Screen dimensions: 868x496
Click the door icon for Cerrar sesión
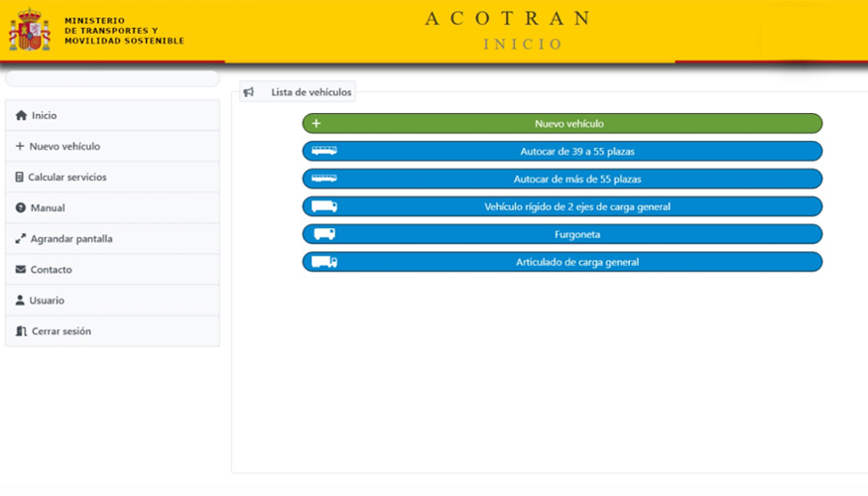pos(22,331)
